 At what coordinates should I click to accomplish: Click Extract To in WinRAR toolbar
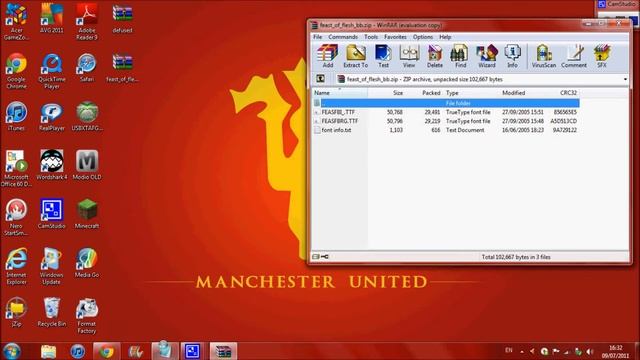coord(356,56)
